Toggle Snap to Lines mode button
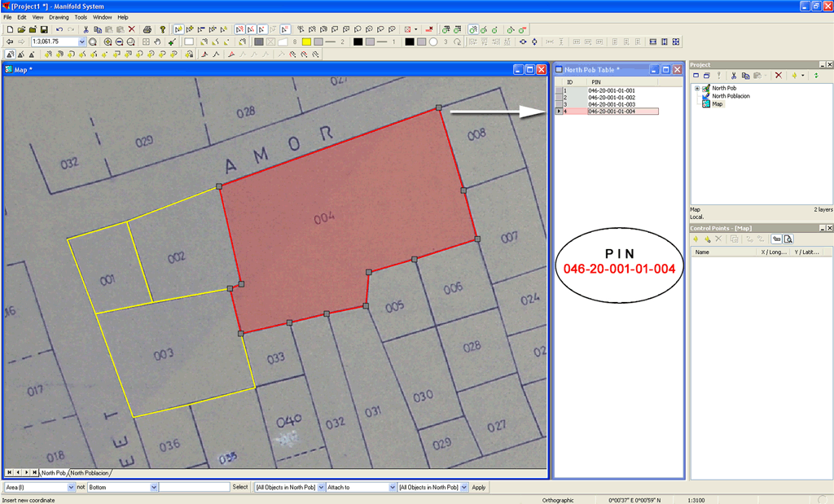The image size is (834, 504). click(x=251, y=30)
